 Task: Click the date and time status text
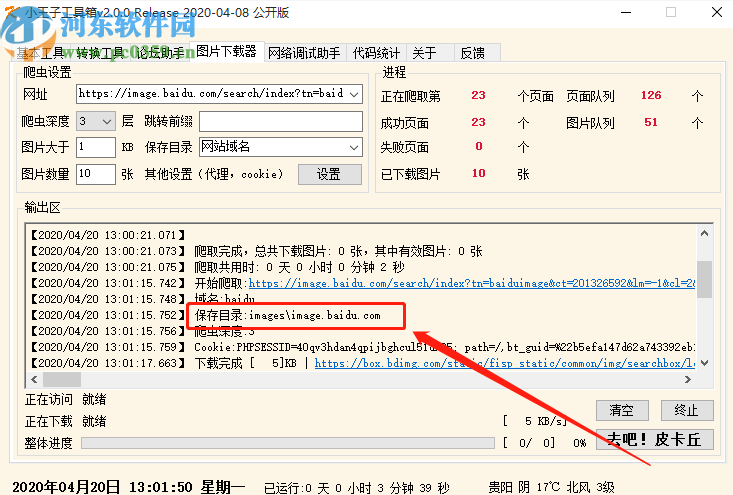128,487
